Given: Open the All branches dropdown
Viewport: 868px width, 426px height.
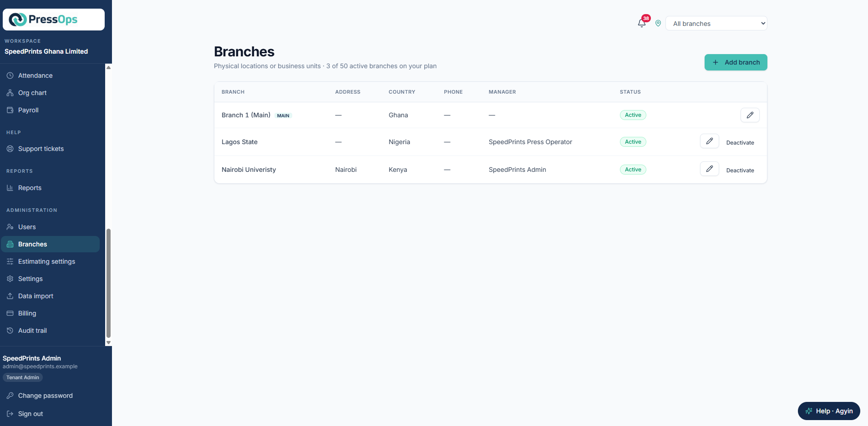Looking at the screenshot, I should click(716, 23).
